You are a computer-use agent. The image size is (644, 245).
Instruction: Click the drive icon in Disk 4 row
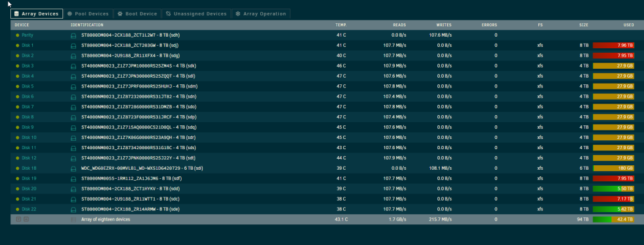(73, 77)
